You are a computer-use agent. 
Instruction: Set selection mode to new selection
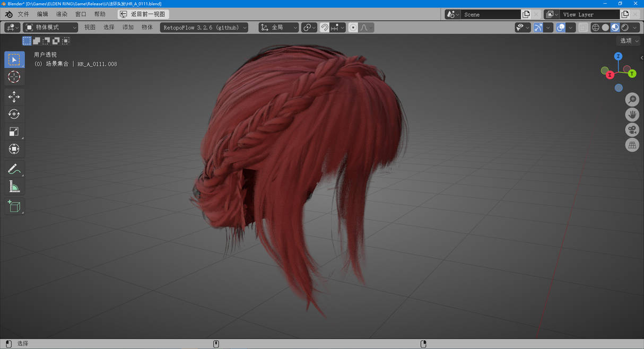coord(27,41)
